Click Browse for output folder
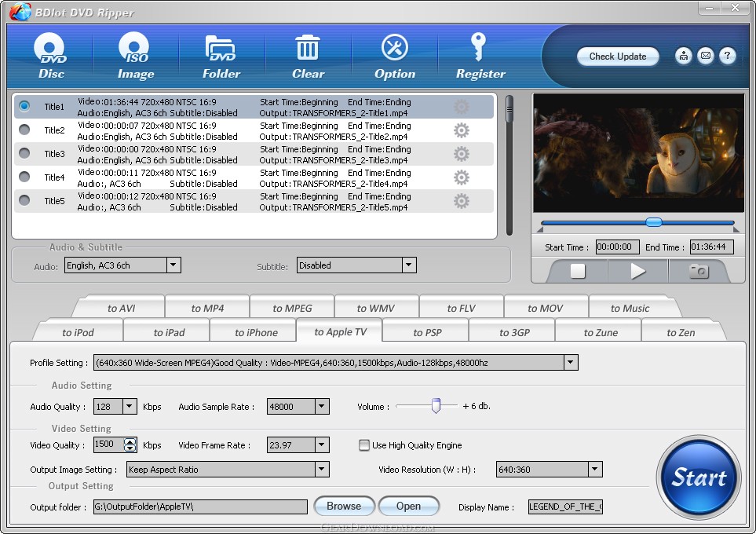756x534 pixels. [x=344, y=506]
